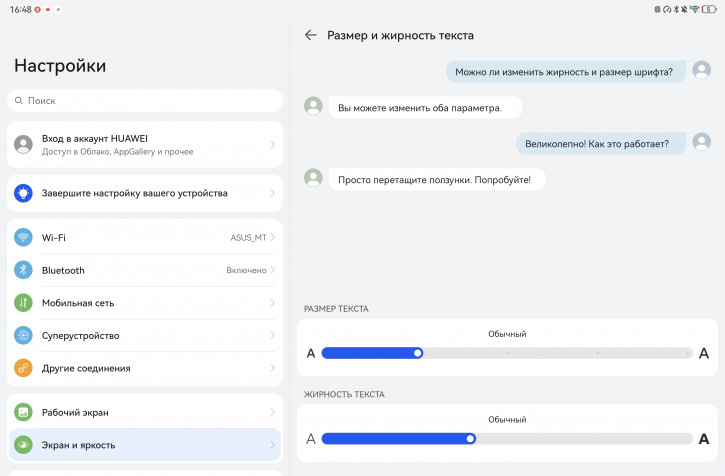
Task: Click the Wi-Fi settings icon
Action: [23, 238]
